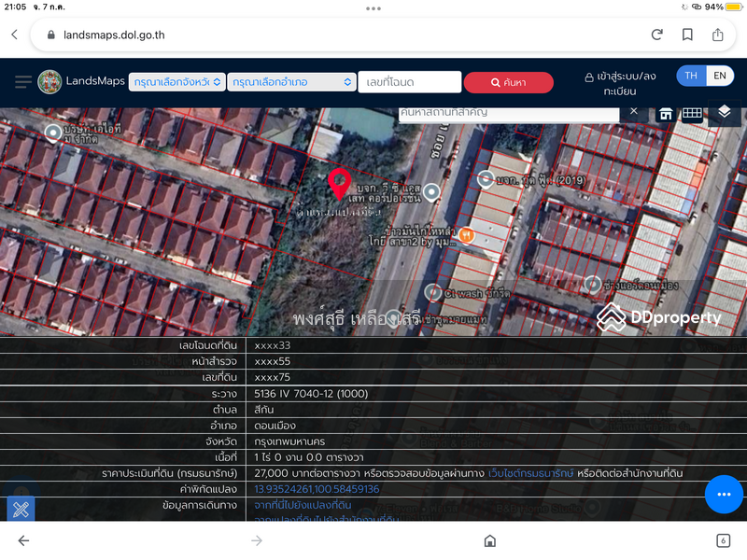747x560 pixels.
Task: Reload the landsmaps page
Action: click(657, 35)
